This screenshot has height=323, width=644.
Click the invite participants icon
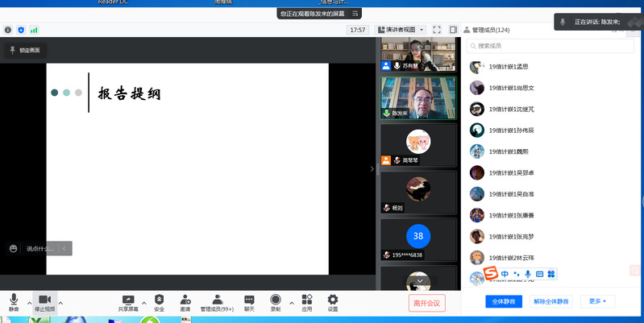tap(185, 301)
